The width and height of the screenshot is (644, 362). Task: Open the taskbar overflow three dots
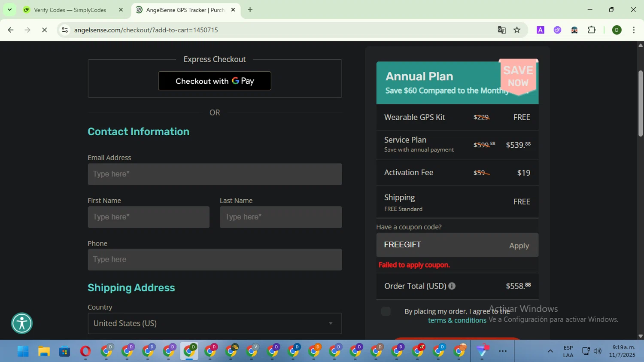[503, 351]
